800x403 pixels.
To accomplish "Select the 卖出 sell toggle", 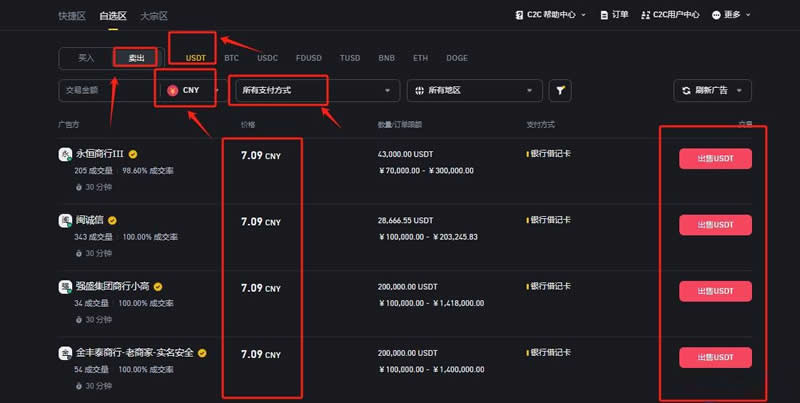I will tap(135, 58).
